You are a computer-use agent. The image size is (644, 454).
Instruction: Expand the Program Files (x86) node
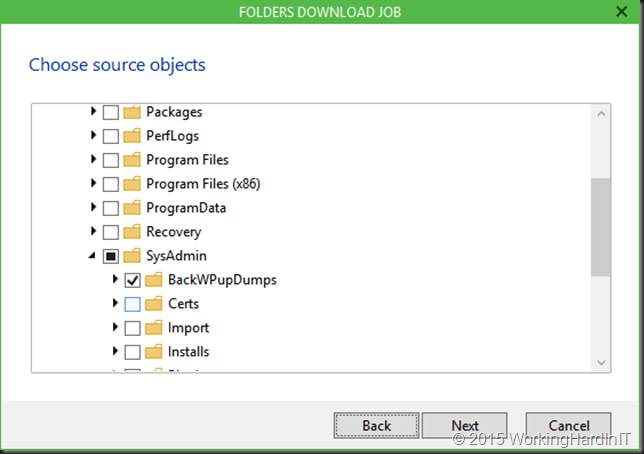[93, 183]
